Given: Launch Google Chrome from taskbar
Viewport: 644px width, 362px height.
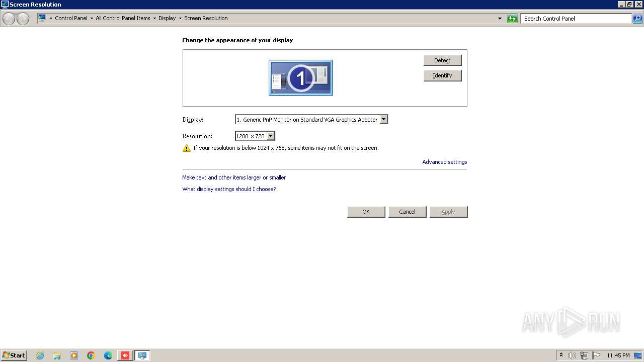Looking at the screenshot, I should pos(91,355).
